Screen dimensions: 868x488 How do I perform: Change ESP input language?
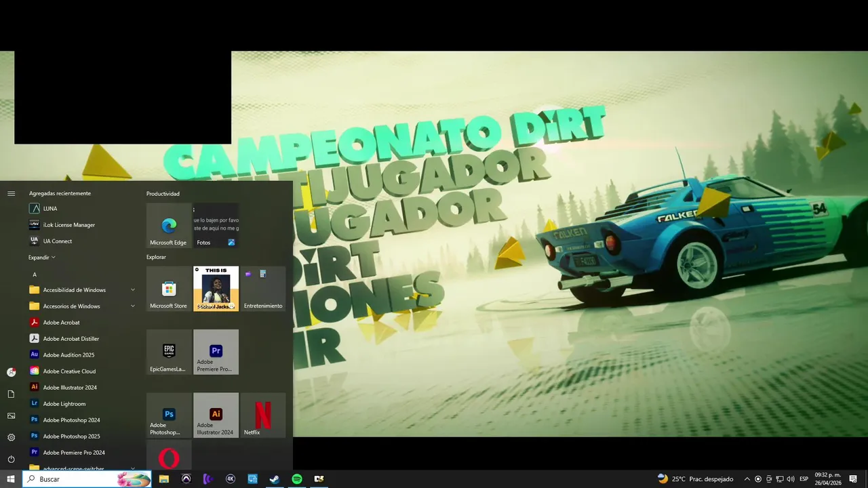pyautogui.click(x=804, y=479)
